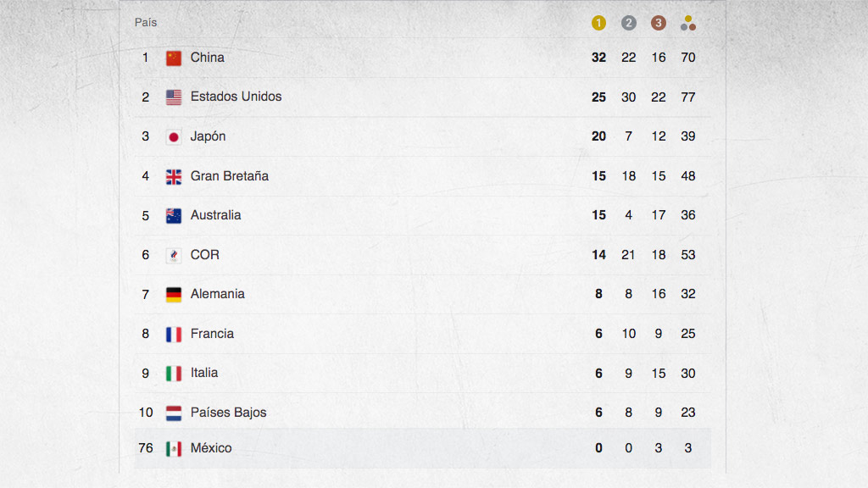Select the highlighted México row
Viewport: 868px width, 488px height.
point(422,448)
